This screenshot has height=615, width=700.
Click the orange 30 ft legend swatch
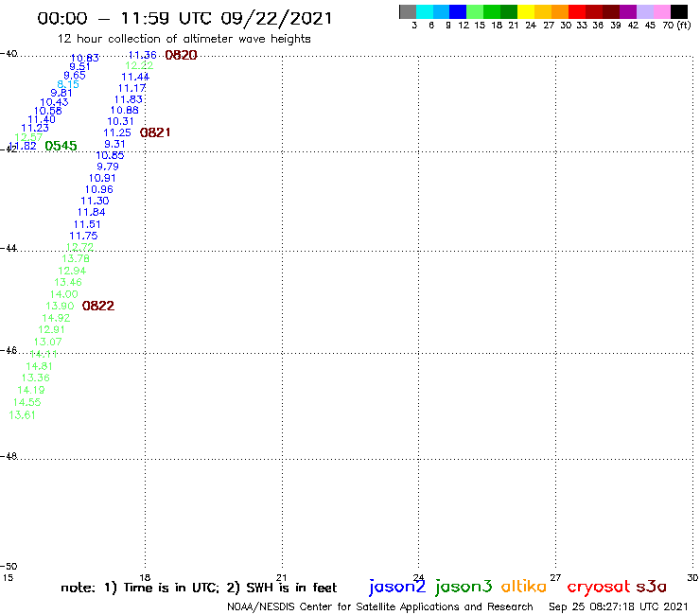click(560, 11)
